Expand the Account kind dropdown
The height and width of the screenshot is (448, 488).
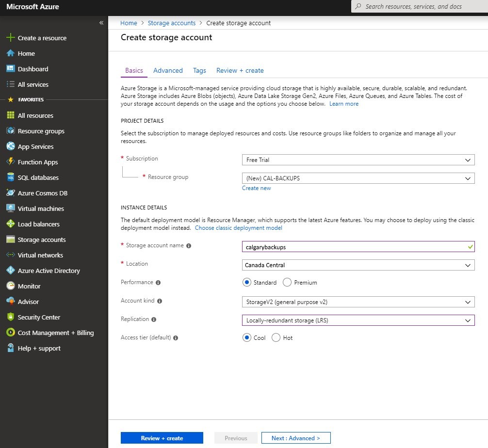coord(358,302)
